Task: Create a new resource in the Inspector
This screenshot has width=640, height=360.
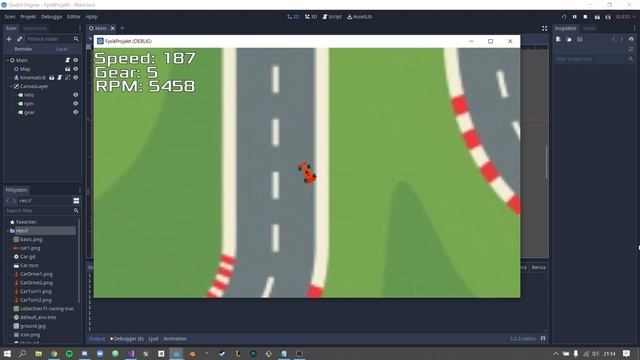Action: (x=558, y=40)
